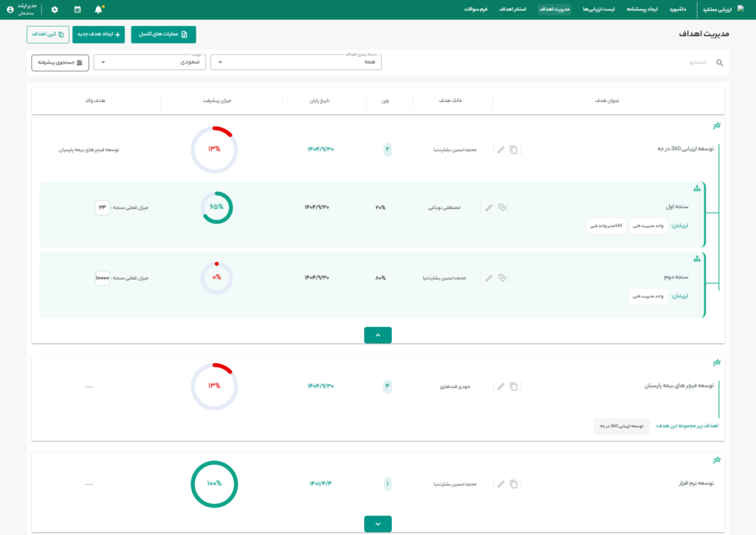Open the calendar icon in the top bar

78,10
